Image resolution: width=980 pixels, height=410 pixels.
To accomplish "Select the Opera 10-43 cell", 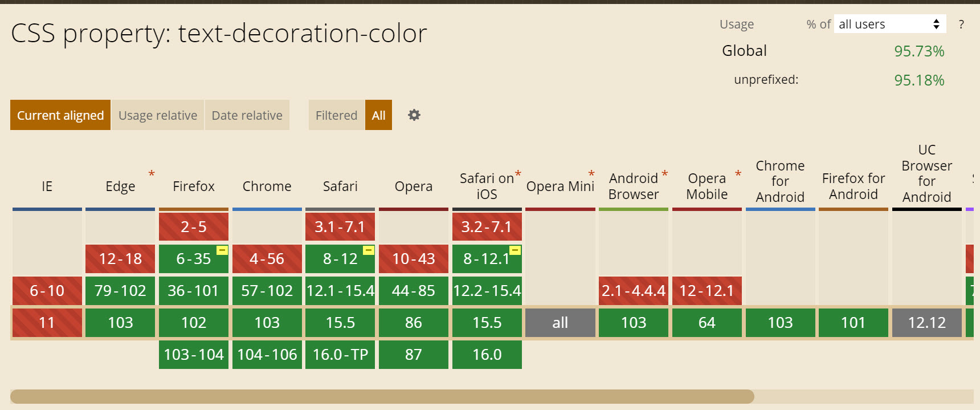I will (414, 259).
